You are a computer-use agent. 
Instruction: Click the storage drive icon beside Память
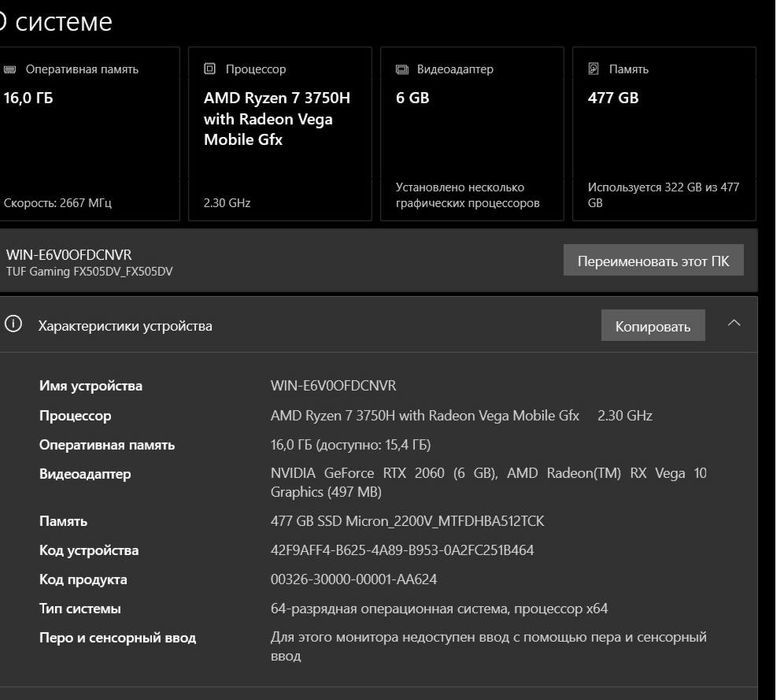coord(593,69)
